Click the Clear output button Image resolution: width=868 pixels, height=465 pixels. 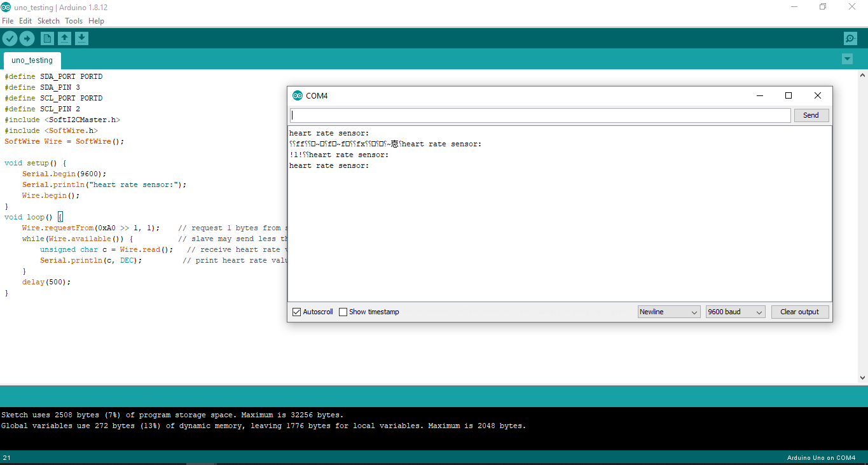tap(800, 312)
